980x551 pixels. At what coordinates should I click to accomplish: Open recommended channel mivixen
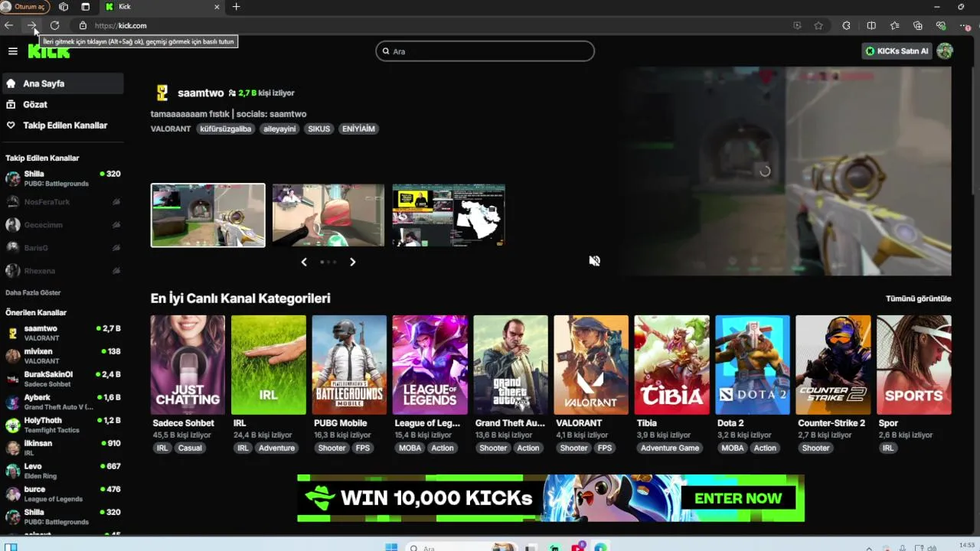(62, 356)
